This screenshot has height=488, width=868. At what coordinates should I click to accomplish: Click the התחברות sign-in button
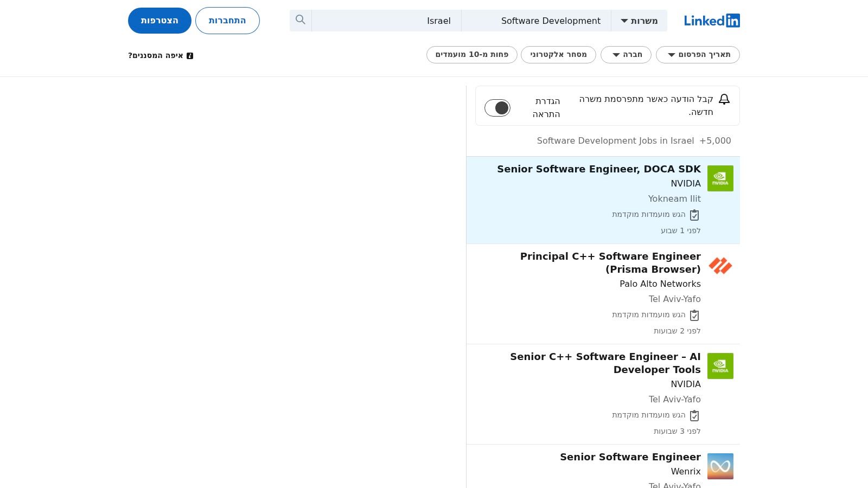point(227,21)
